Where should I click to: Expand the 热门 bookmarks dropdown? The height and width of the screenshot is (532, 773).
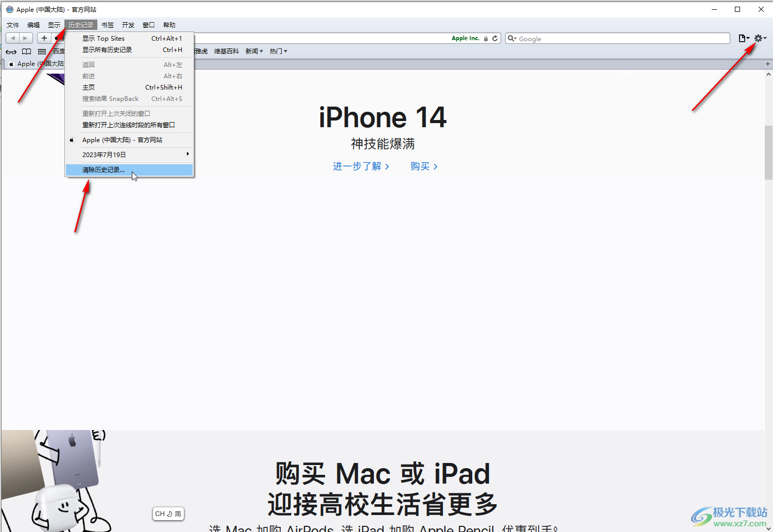(x=279, y=52)
